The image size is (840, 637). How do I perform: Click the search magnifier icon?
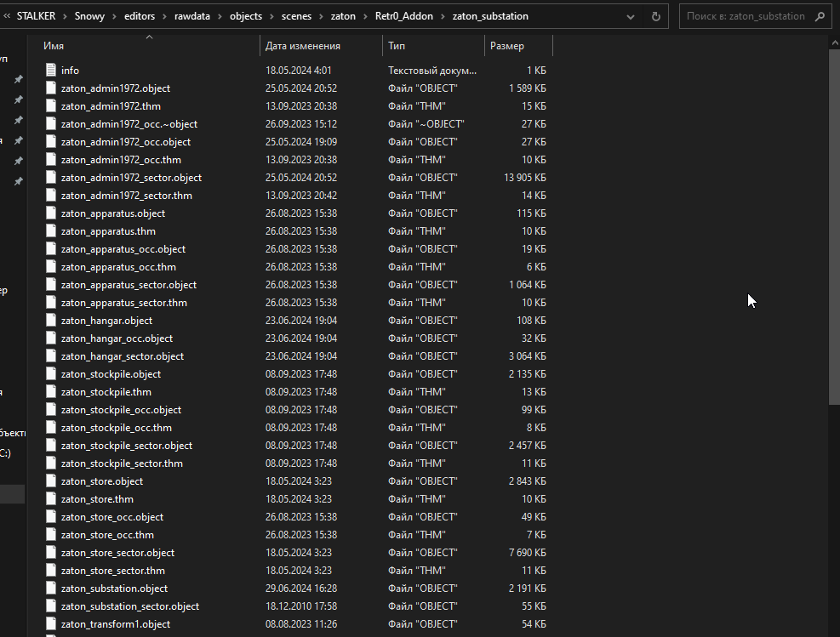point(820,16)
